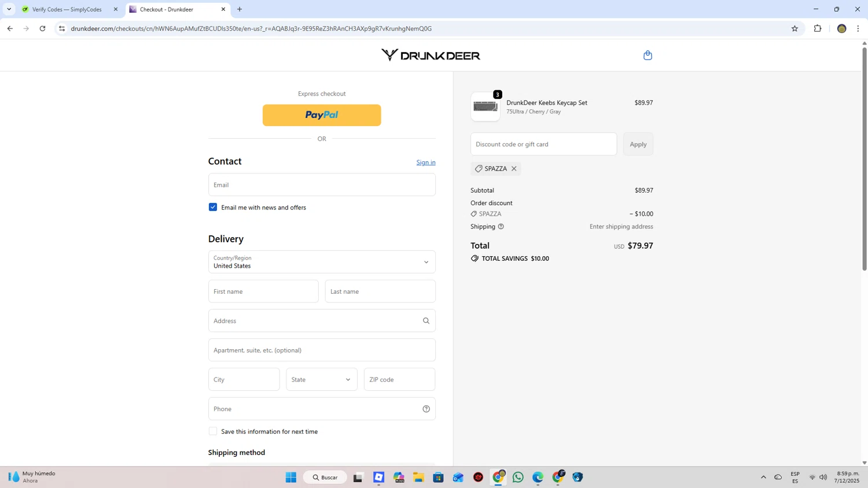Open Microsoft Store from the taskbar
868x488 pixels.
coord(438,478)
